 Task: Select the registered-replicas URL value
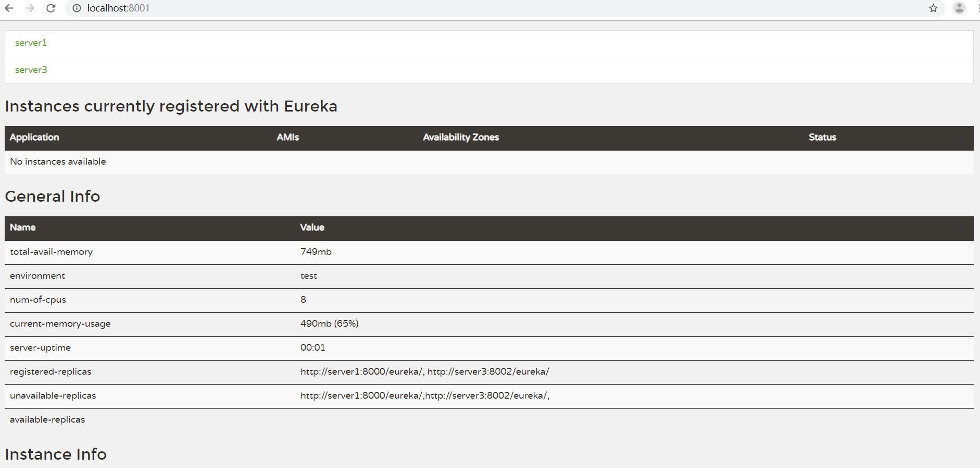click(425, 372)
